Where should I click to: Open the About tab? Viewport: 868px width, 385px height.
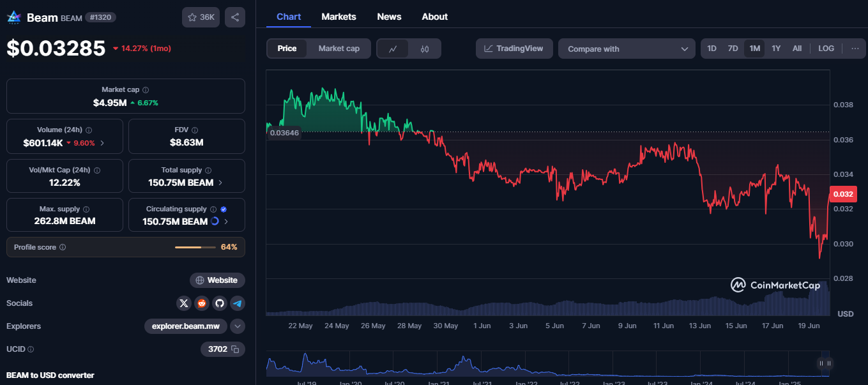tap(434, 17)
